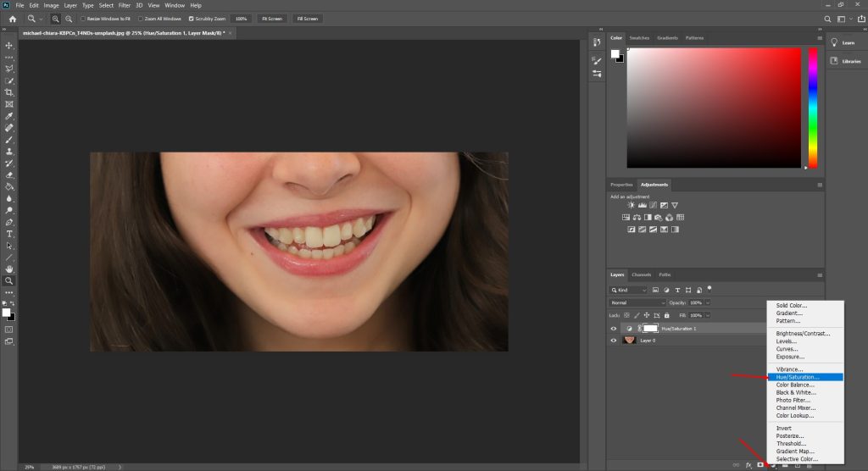Enable Resize Windows to Fit checkbox
The image size is (868, 471).
click(83, 18)
